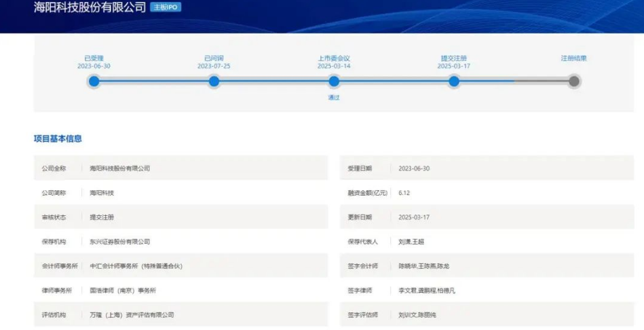Click the 保荐机构 field label
This screenshot has width=644, height=330.
click(x=54, y=242)
